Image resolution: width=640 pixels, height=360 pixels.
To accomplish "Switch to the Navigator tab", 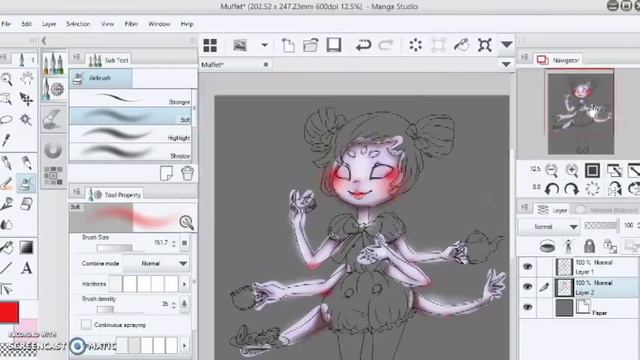I will pos(558,60).
